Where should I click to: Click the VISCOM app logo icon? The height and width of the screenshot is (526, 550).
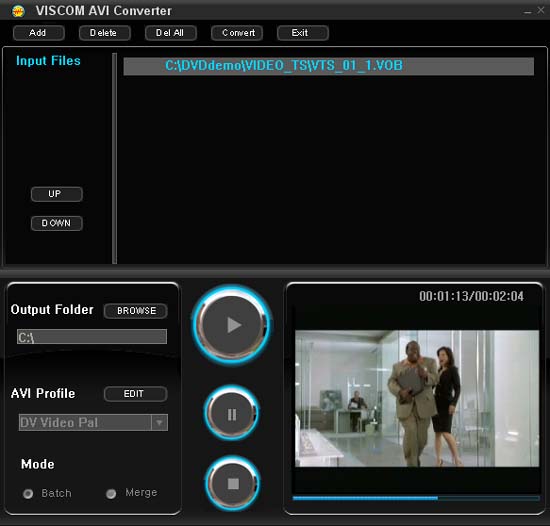[18, 11]
